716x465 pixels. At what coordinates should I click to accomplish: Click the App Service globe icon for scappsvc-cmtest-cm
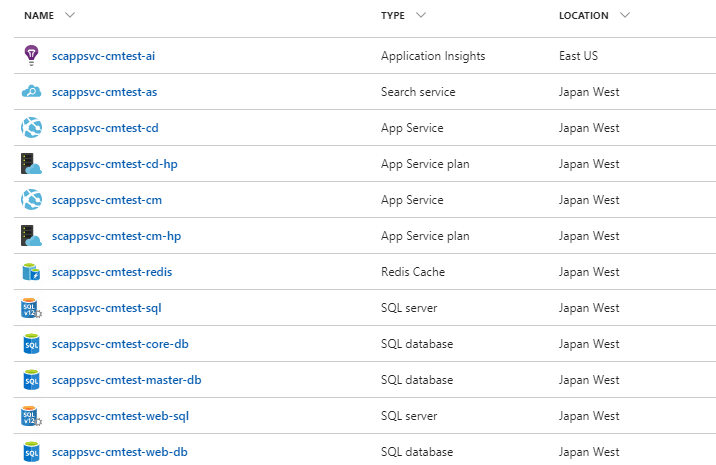click(31, 200)
